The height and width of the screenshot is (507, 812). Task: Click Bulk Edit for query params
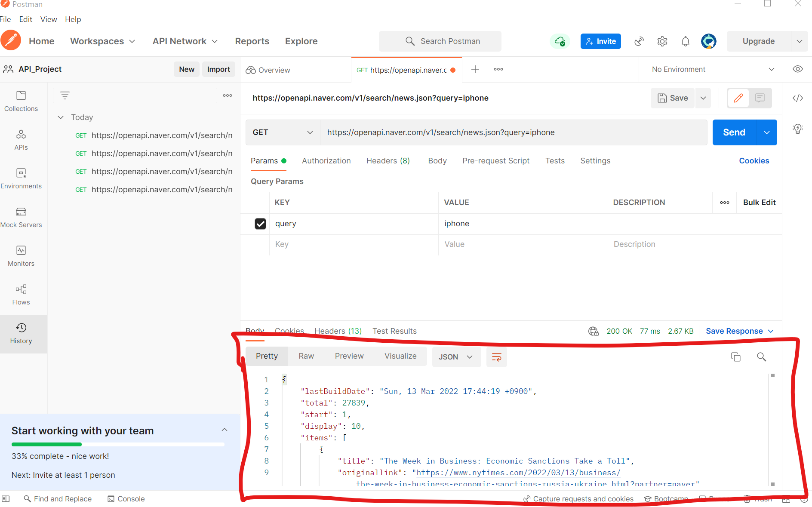759,203
